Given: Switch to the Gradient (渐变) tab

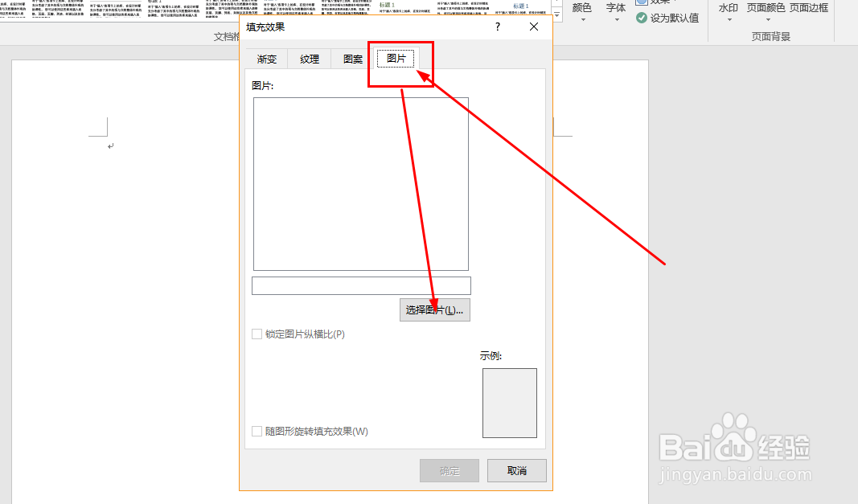Looking at the screenshot, I should pyautogui.click(x=266, y=59).
